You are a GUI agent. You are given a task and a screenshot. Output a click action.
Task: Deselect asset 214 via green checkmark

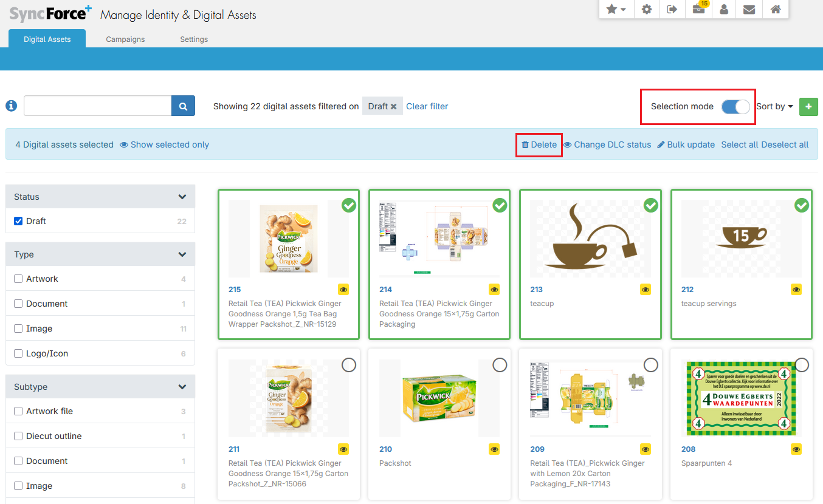point(500,205)
